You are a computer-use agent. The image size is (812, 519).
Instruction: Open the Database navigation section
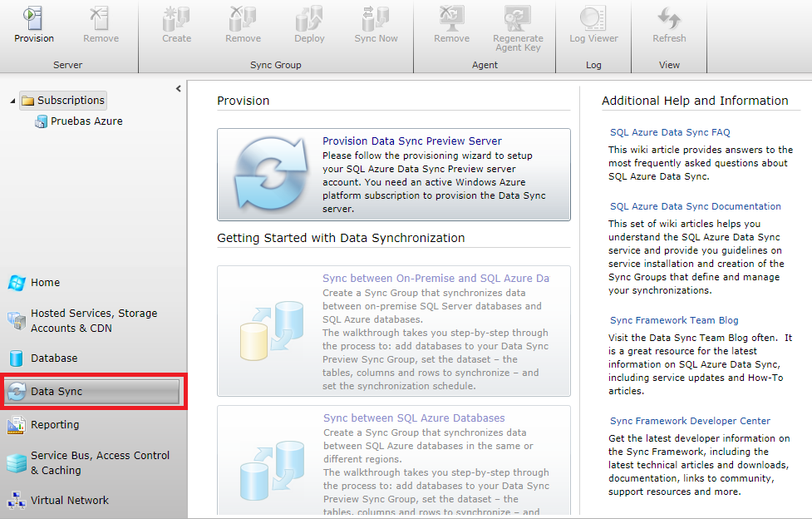(x=54, y=358)
